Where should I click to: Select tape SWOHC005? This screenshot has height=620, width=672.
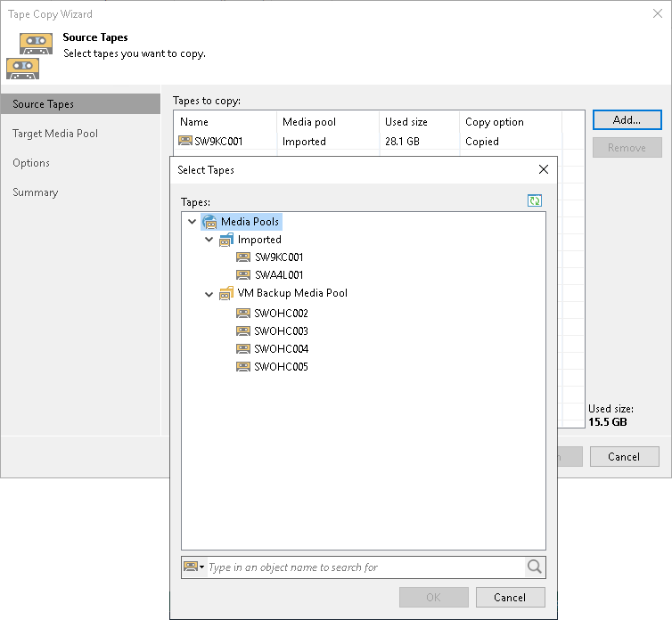coord(281,366)
